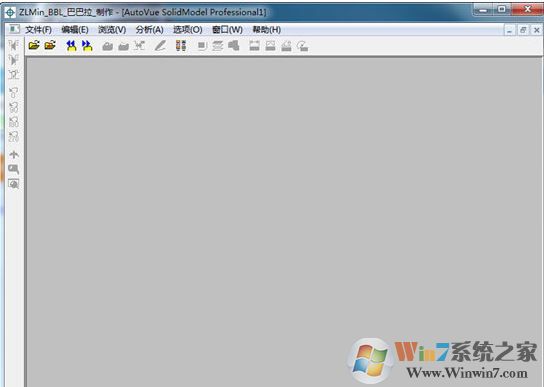Click the orange open-folder icon
This screenshot has width=544, height=387.
tap(50, 45)
